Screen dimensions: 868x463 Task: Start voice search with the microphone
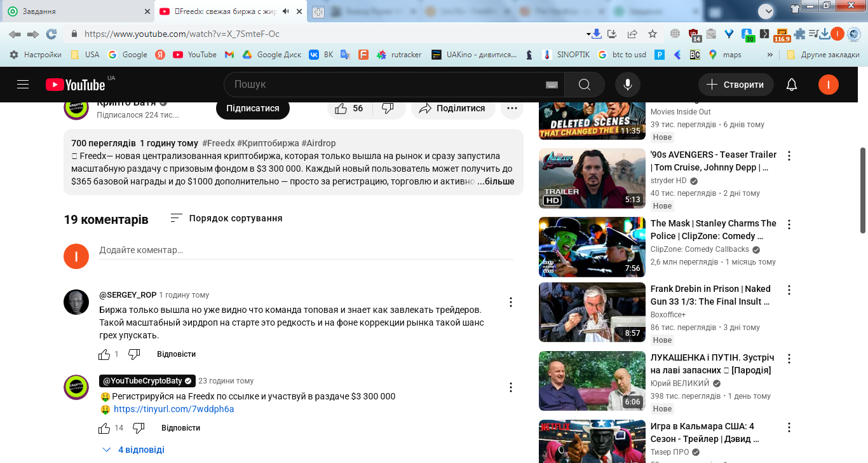point(628,85)
